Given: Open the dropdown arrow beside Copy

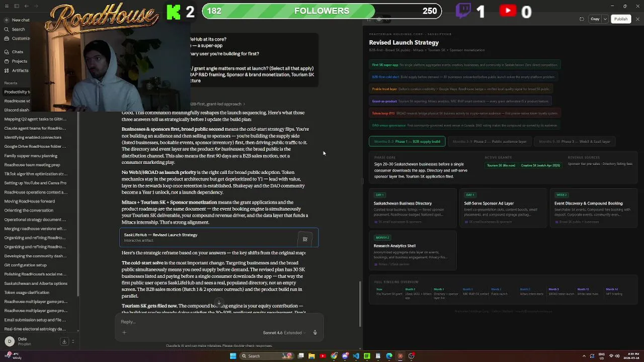Looking at the screenshot, I should [604, 19].
